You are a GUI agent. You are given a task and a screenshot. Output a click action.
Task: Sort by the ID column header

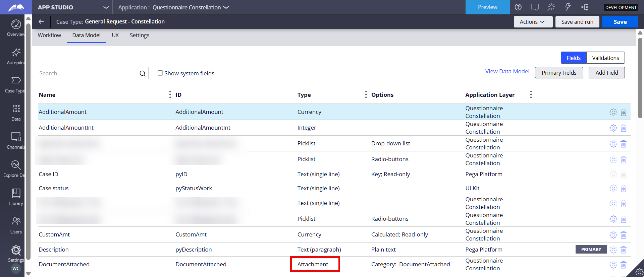pos(178,95)
